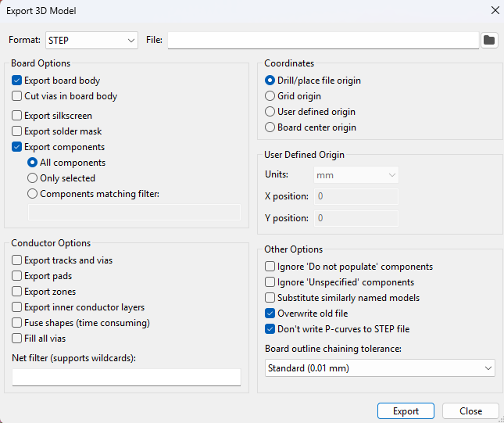Click the File path input field

pos(323,40)
